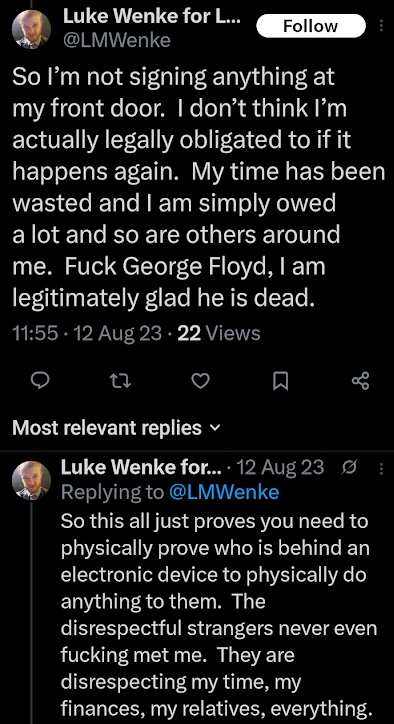This screenshot has width=394, height=724.
Task: Follow the Luke Wenke account
Action: pos(310,26)
